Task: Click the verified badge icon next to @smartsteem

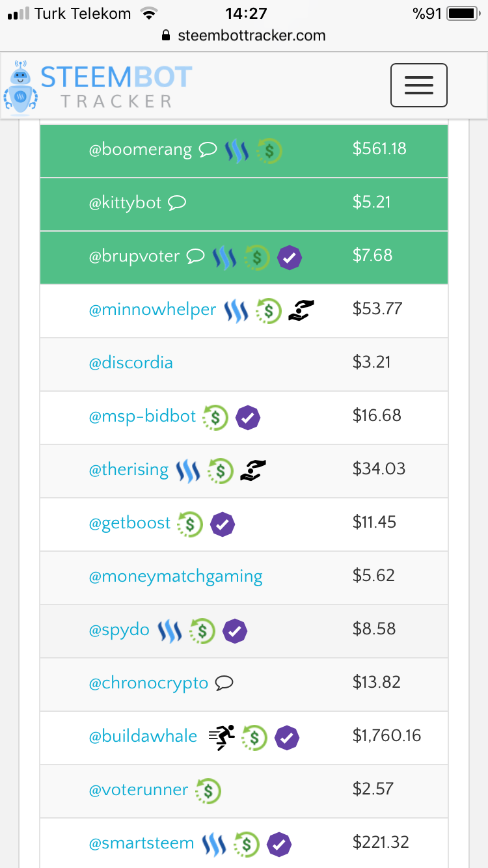Action: (278, 845)
